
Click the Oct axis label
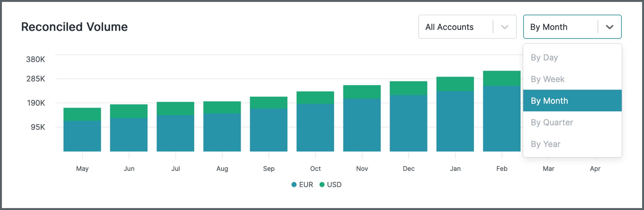point(315,168)
